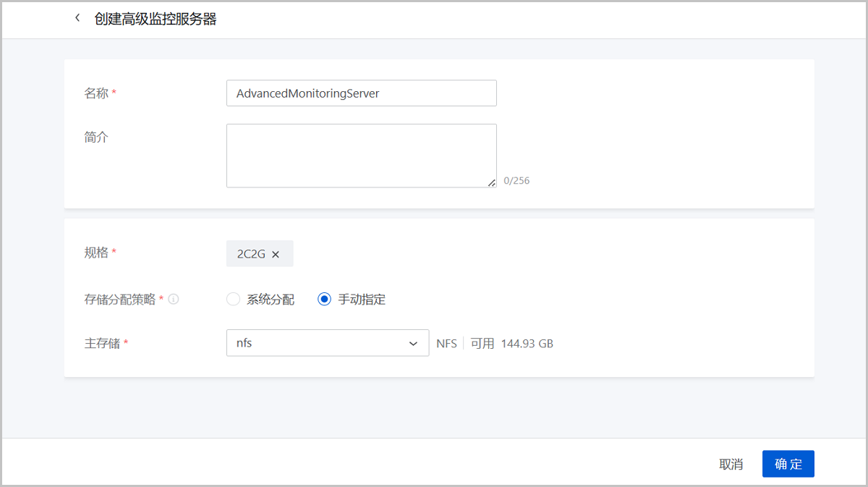Click the 主存储 field label
Viewport: 868px width, 487px height.
click(x=102, y=343)
